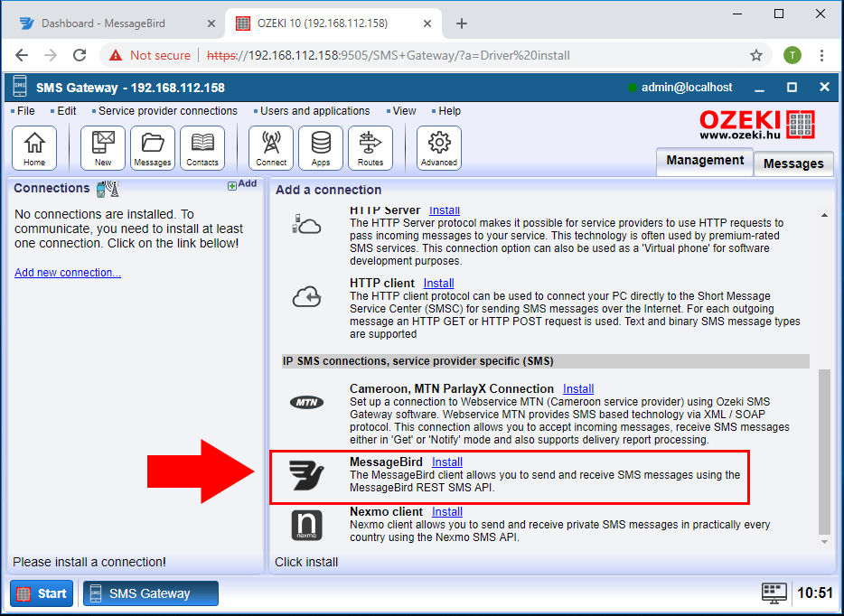Open the Home toolbar icon
The image size is (844, 616).
(34, 148)
